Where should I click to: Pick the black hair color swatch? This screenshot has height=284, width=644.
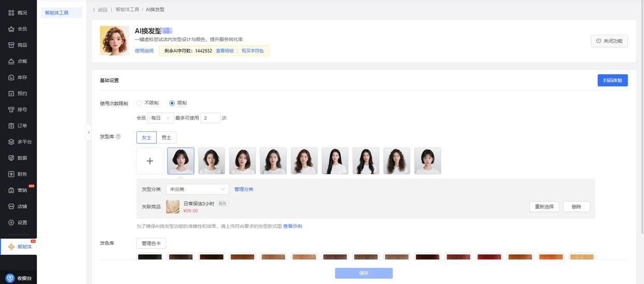(150, 256)
